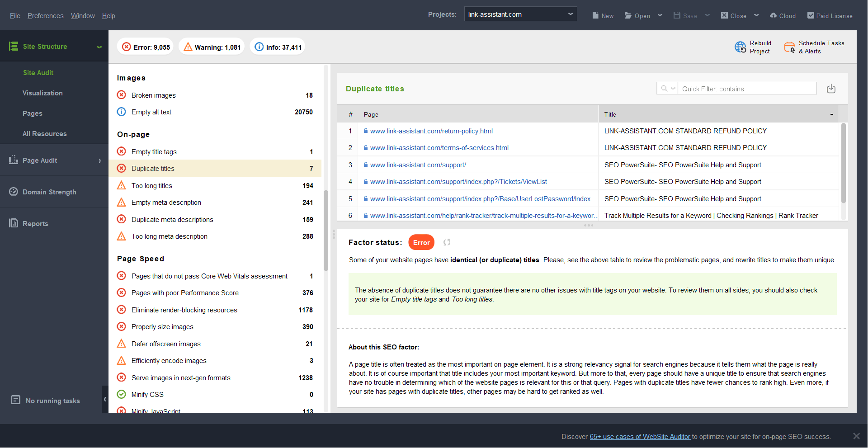This screenshot has width=868, height=448.
Task: Collapse the left sidebar with arrow handle
Action: tap(105, 399)
